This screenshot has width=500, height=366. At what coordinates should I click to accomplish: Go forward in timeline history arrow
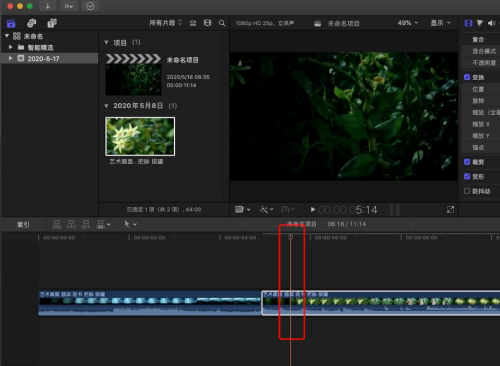(x=413, y=224)
